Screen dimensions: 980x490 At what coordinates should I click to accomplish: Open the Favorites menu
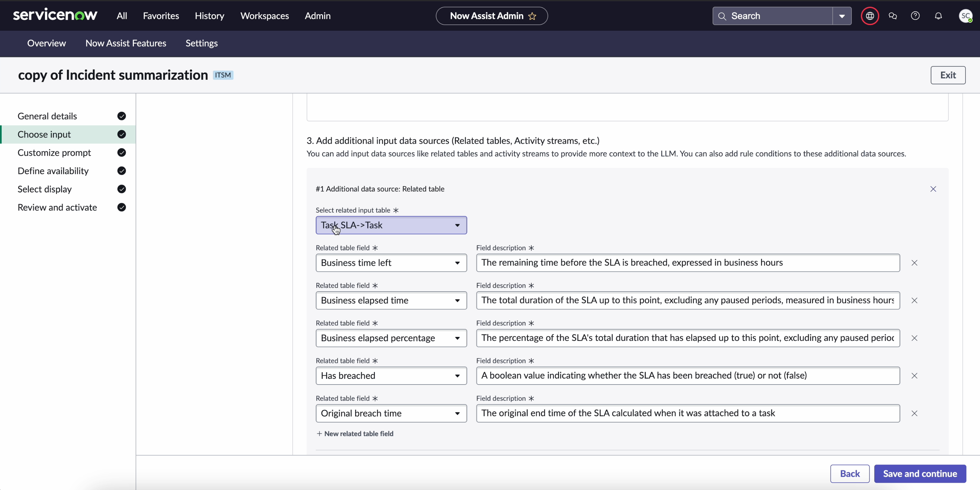[x=161, y=16]
